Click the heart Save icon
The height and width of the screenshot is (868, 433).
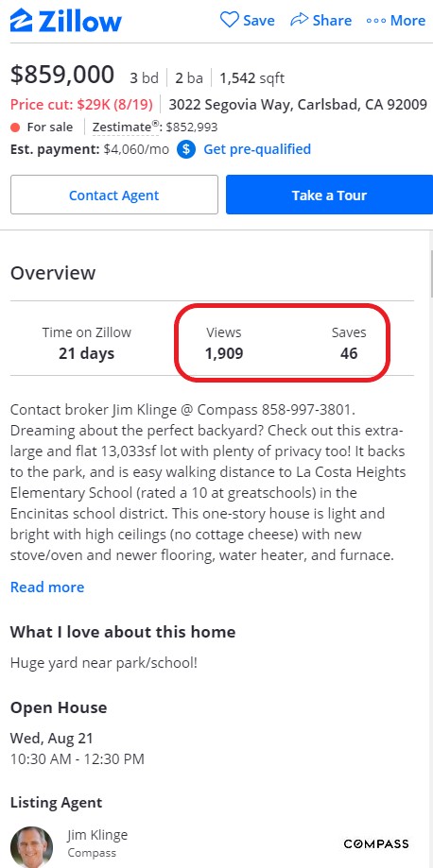(x=229, y=20)
